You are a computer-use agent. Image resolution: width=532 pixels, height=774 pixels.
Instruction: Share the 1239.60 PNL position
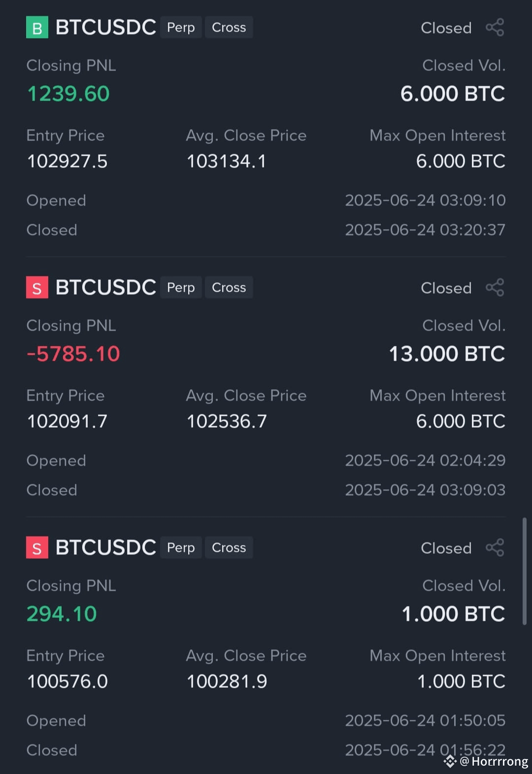point(495,28)
